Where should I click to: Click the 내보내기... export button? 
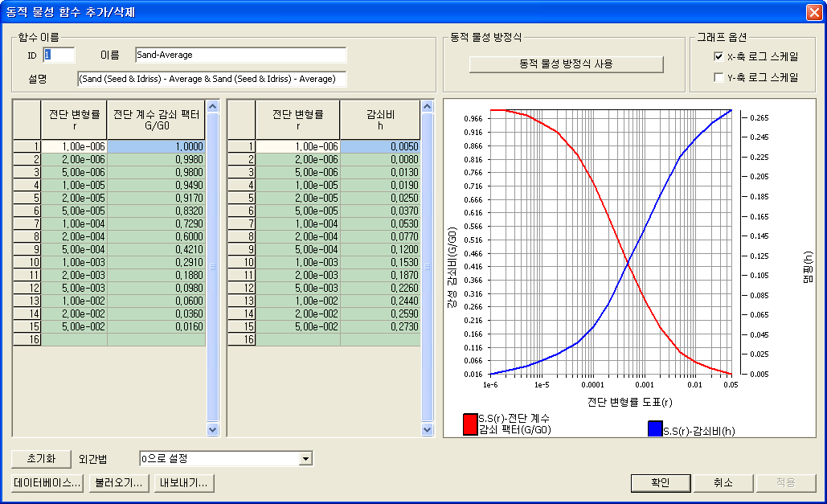pyautogui.click(x=183, y=483)
